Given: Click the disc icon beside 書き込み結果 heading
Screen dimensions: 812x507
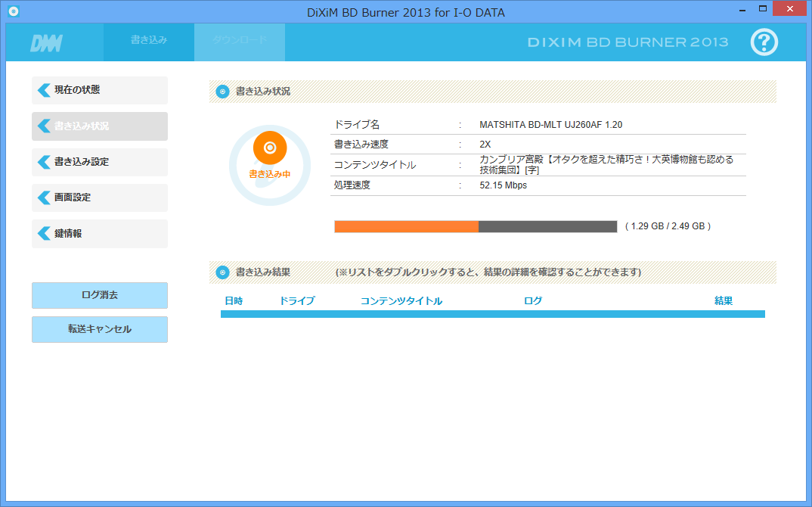Looking at the screenshot, I should (x=222, y=272).
